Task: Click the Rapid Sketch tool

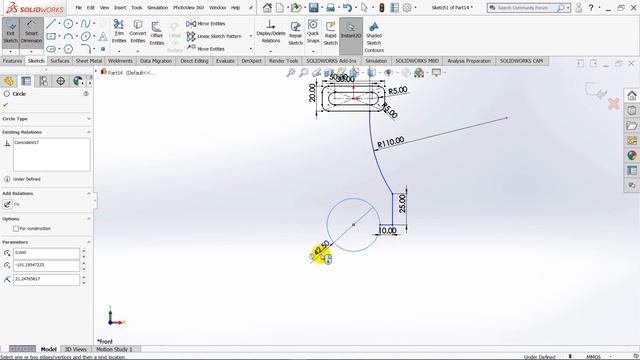Action: click(331, 33)
